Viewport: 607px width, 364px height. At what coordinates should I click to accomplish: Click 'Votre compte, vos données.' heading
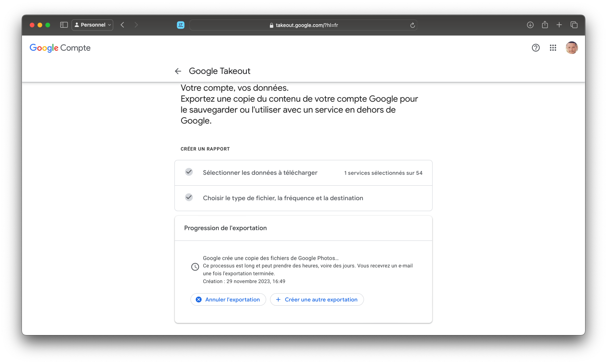click(235, 88)
